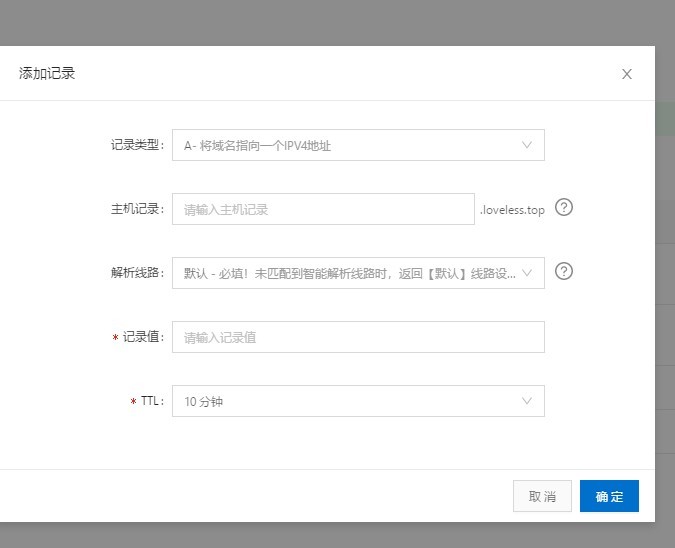The image size is (675, 548).
Task: Click the 取消 button
Action: pos(542,496)
